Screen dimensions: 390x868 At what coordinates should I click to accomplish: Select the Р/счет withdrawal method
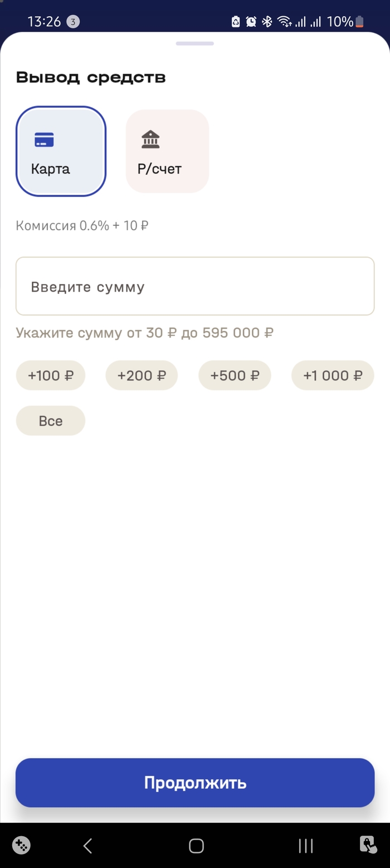[x=167, y=151]
